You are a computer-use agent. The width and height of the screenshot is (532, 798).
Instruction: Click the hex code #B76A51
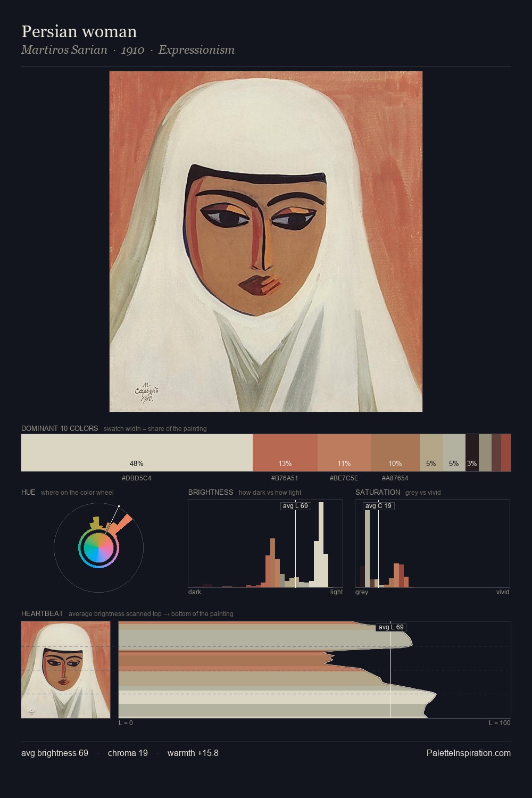285,478
